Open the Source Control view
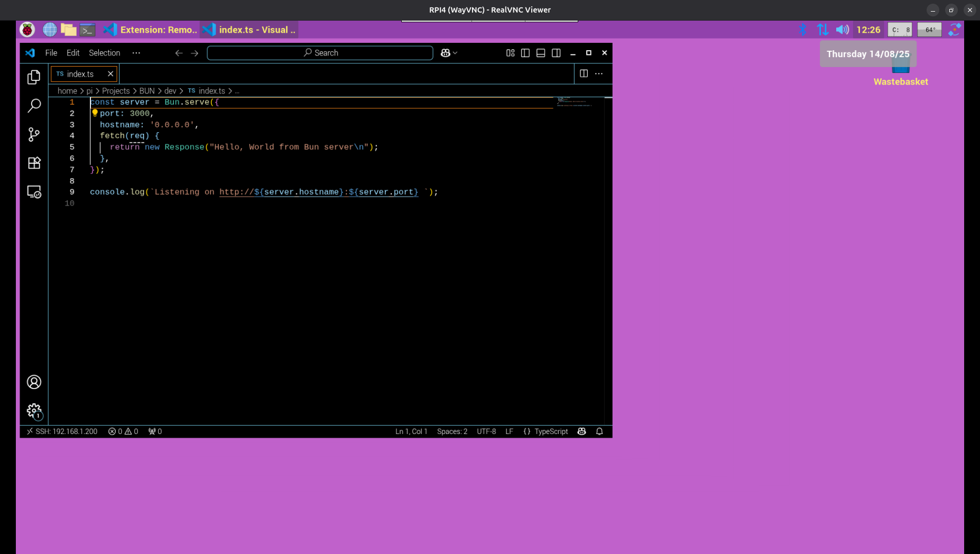 tap(34, 134)
